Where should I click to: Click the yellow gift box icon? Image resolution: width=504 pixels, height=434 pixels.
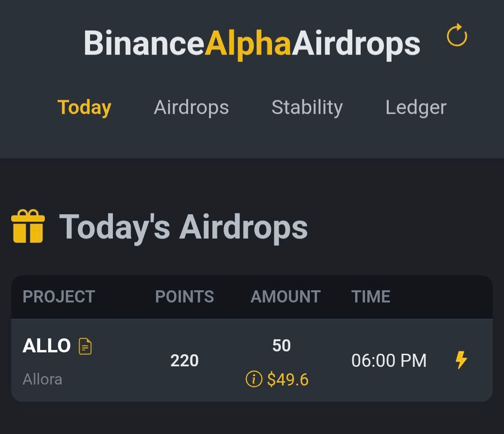pos(28,226)
